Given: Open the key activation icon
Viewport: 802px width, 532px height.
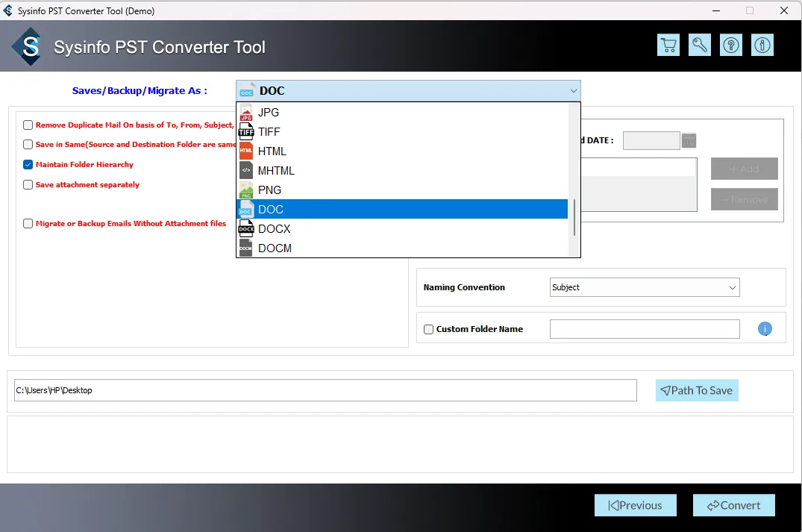Looking at the screenshot, I should (x=700, y=45).
